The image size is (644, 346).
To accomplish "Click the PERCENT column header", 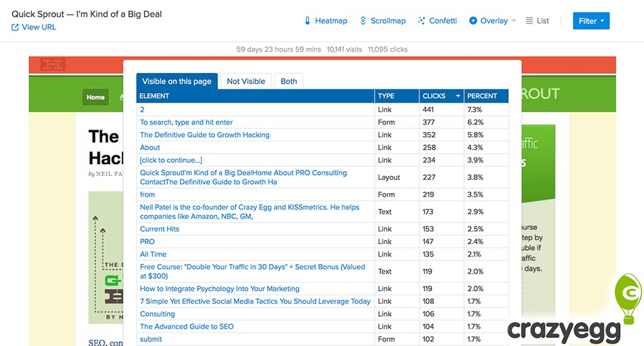I will point(482,96).
